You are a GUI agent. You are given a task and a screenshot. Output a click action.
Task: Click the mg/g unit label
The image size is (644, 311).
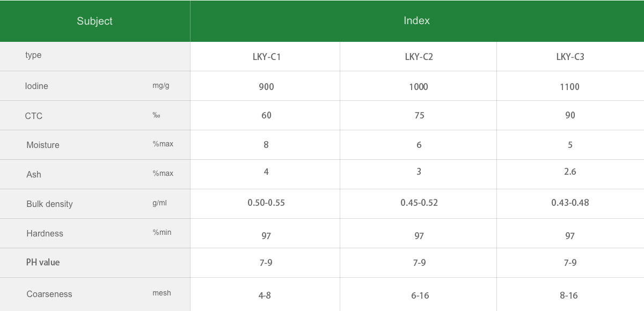click(x=160, y=86)
